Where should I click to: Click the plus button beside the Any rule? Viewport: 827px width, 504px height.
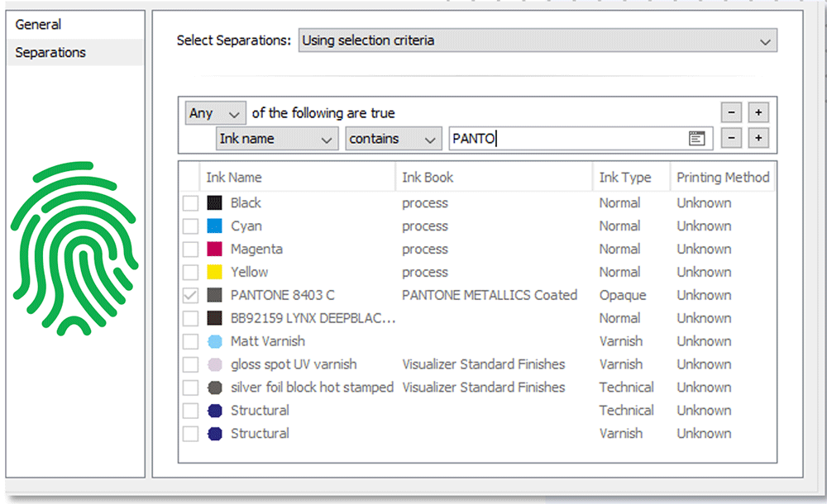(758, 113)
